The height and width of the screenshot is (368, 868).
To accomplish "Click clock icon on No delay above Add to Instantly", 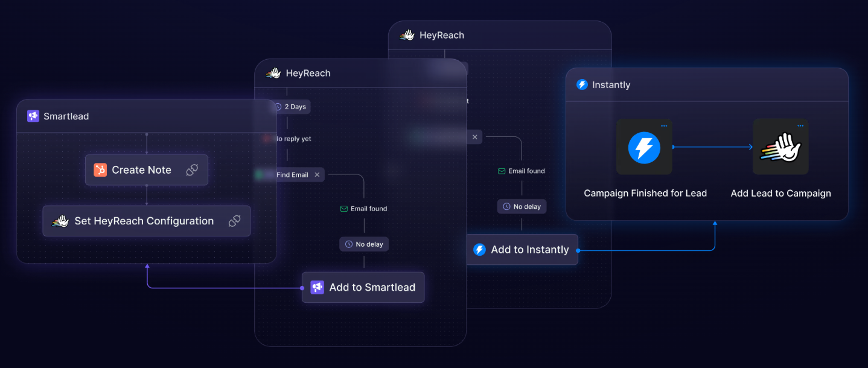I will point(507,207).
